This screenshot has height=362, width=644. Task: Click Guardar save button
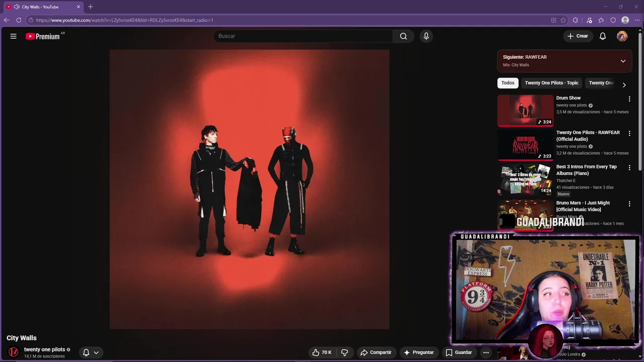458,352
